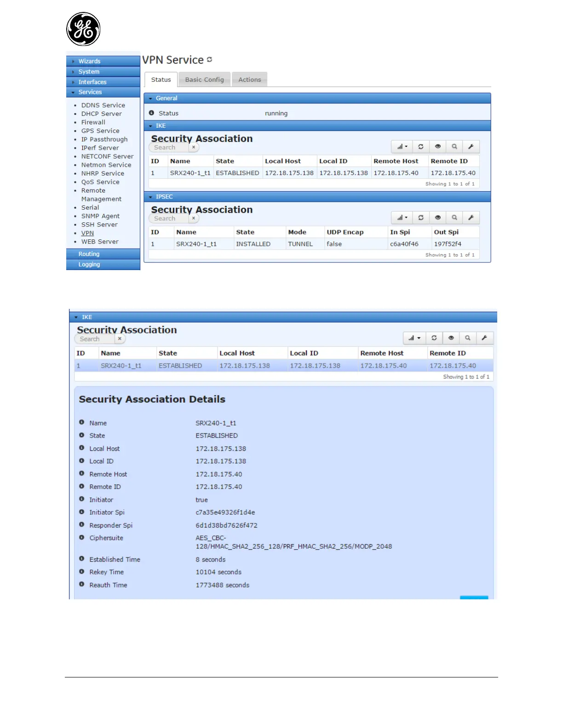Open the DDNS Service link
The height and width of the screenshot is (728, 563).
[x=103, y=105]
